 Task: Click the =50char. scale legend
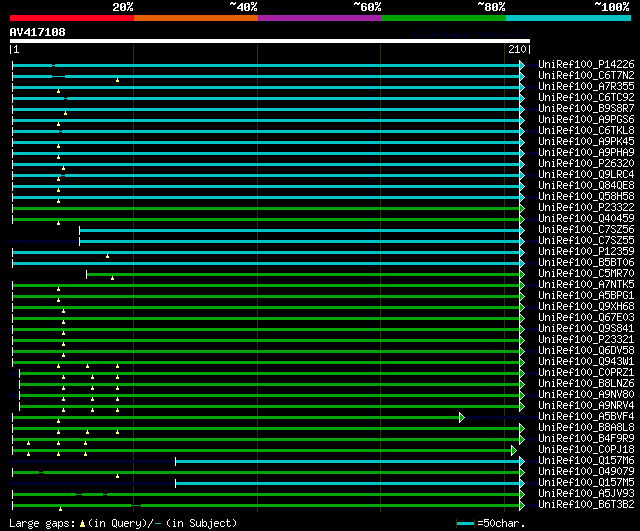coord(491,523)
